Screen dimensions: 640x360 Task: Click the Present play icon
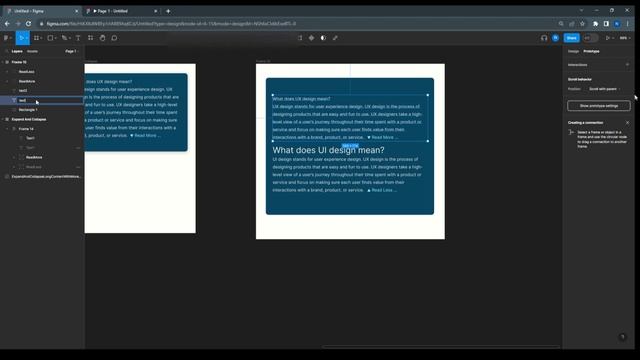(607, 38)
